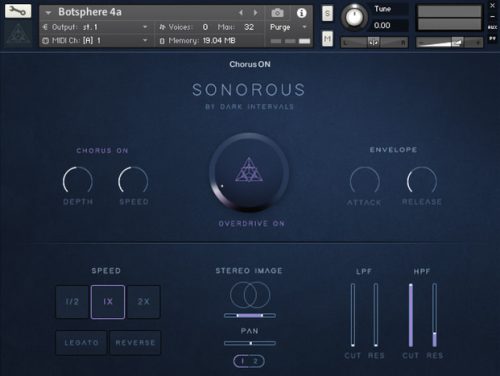This screenshot has height=376, width=500.
Task: Mute the instrument with the M button
Action: pyautogui.click(x=327, y=39)
